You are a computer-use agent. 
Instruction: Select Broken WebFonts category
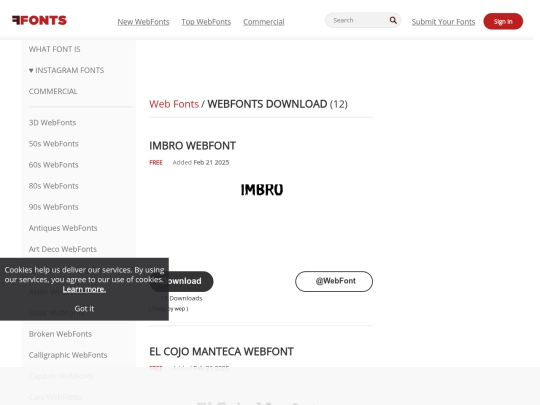tap(60, 334)
